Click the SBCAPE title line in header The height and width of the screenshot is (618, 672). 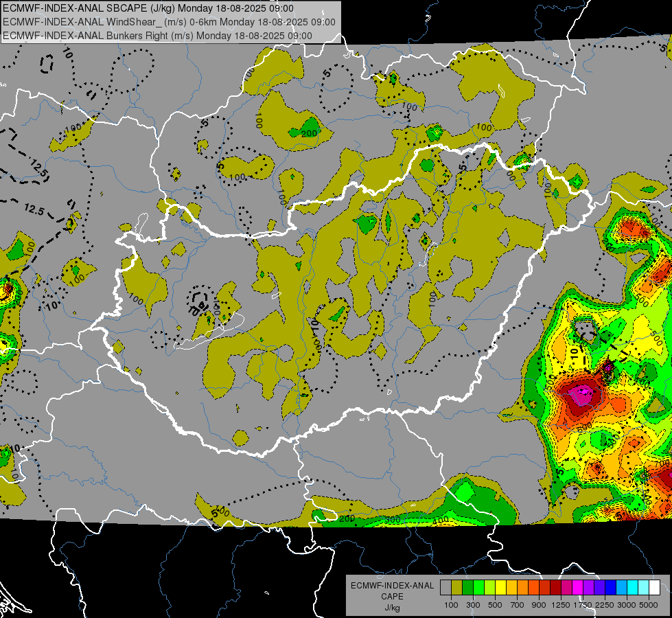click(148, 8)
